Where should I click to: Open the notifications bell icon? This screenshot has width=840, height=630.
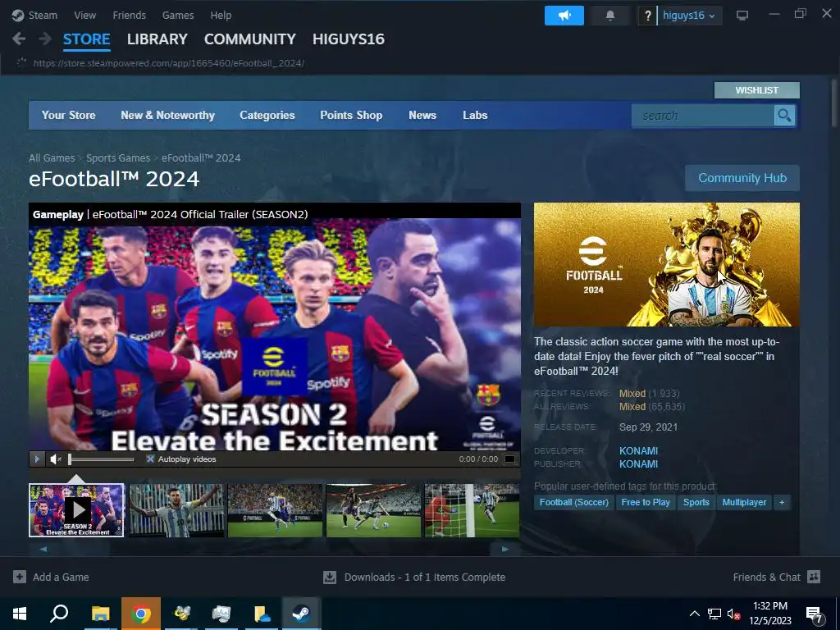[609, 16]
